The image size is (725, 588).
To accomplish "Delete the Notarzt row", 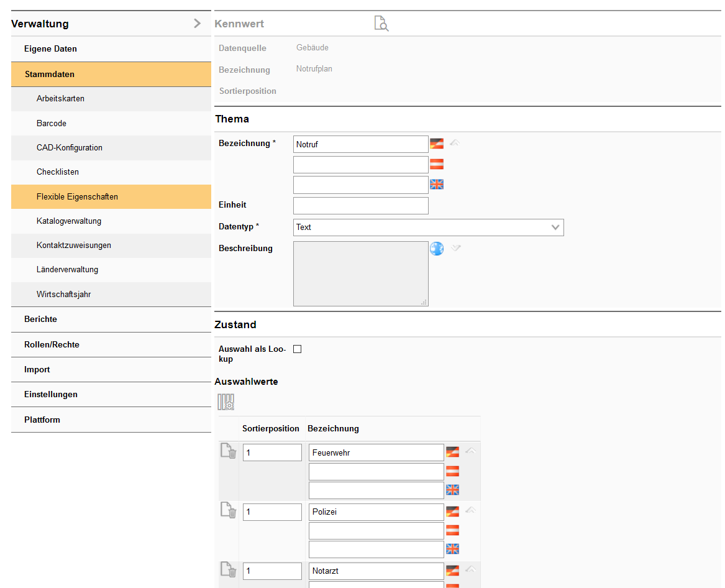I will point(228,570).
